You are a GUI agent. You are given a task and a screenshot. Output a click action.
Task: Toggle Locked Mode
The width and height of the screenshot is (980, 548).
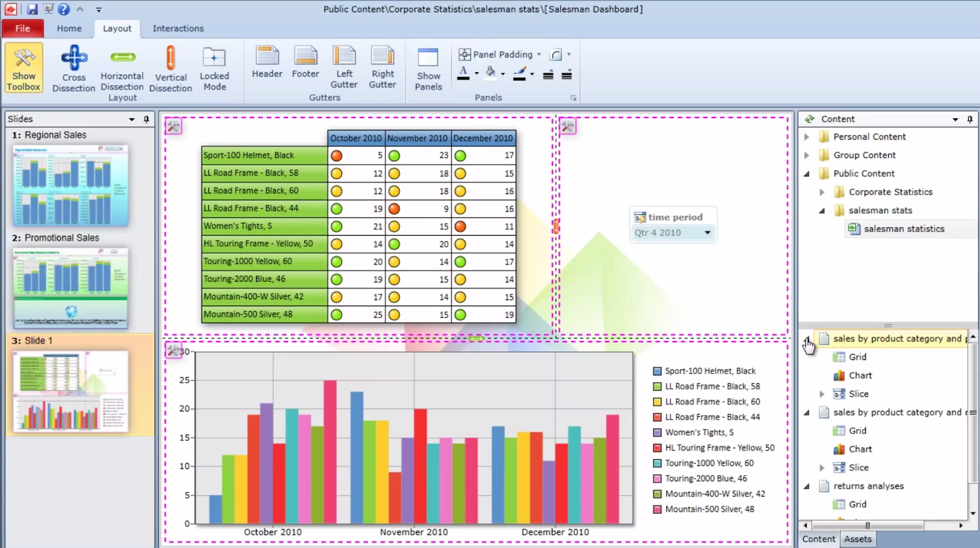point(214,68)
